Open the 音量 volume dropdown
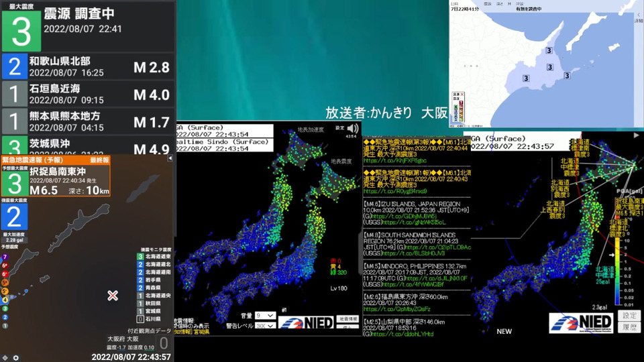644x362 pixels. coord(265,316)
